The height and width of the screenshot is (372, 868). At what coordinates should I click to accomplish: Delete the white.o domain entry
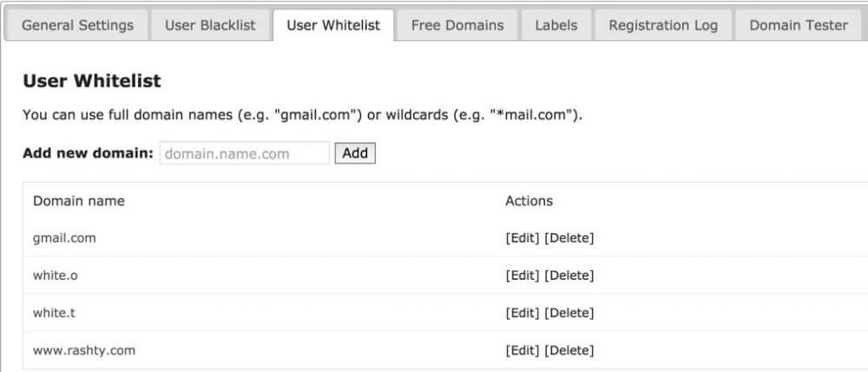pos(569,276)
